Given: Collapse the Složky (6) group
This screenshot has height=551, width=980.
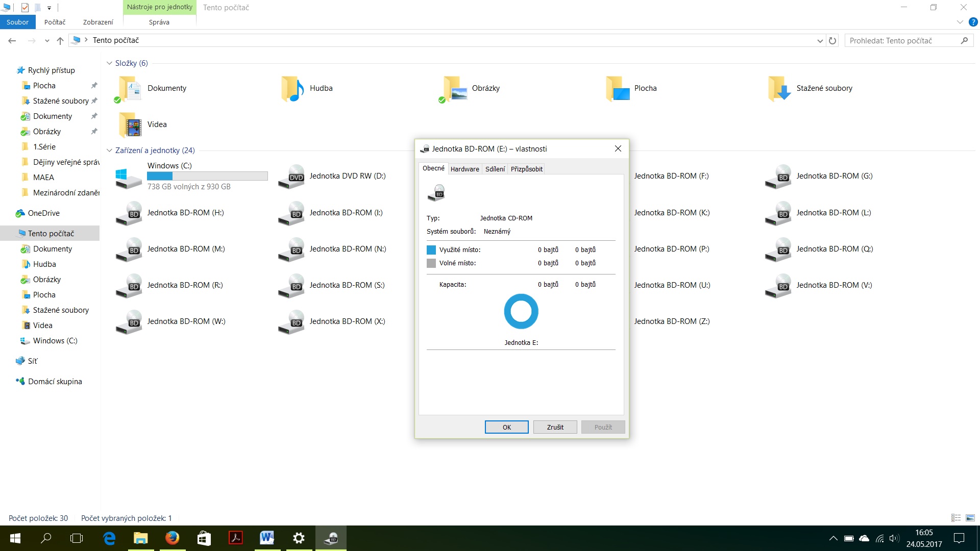Looking at the screenshot, I should 109,63.
